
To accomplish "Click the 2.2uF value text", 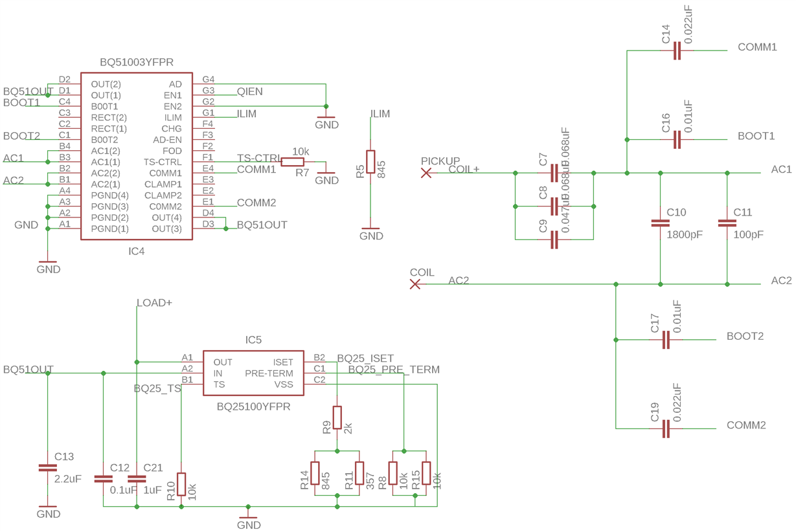I will [68, 479].
